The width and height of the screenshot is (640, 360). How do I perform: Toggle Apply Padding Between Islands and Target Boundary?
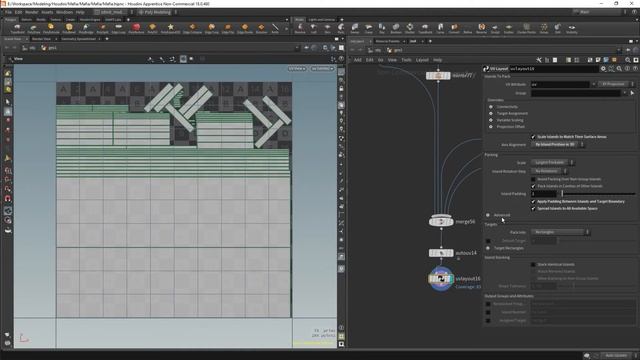533,202
